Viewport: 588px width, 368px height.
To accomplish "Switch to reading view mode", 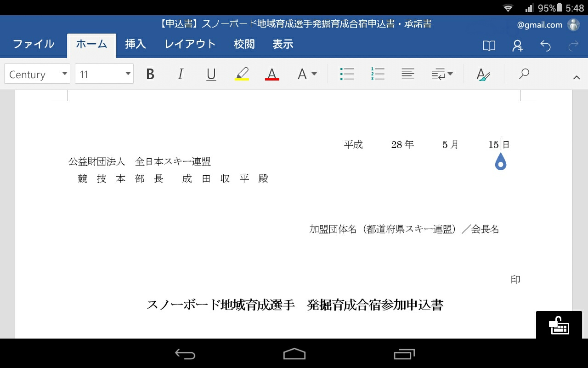I will 489,45.
